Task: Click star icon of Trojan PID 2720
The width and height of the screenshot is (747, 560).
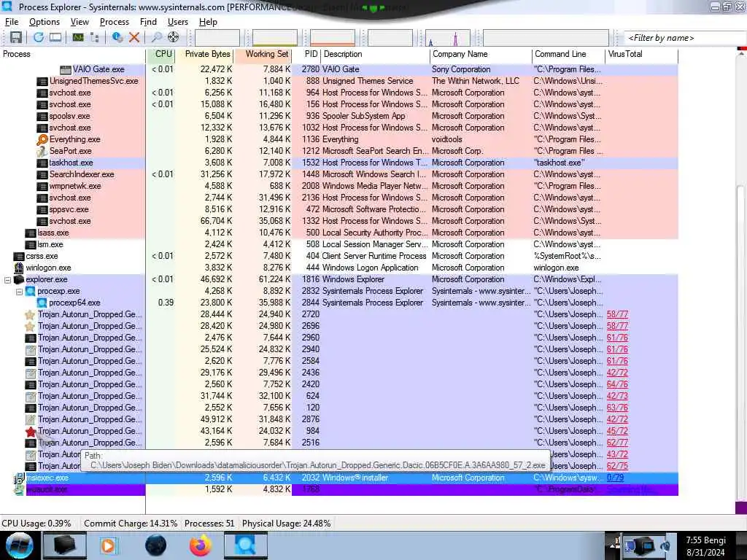Action: [30, 315]
